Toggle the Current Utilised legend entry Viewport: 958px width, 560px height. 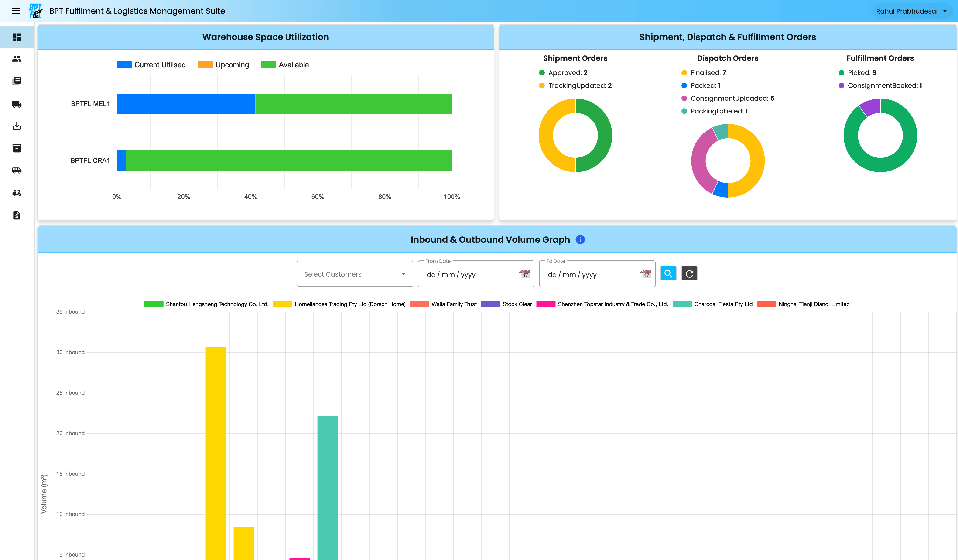(151, 65)
